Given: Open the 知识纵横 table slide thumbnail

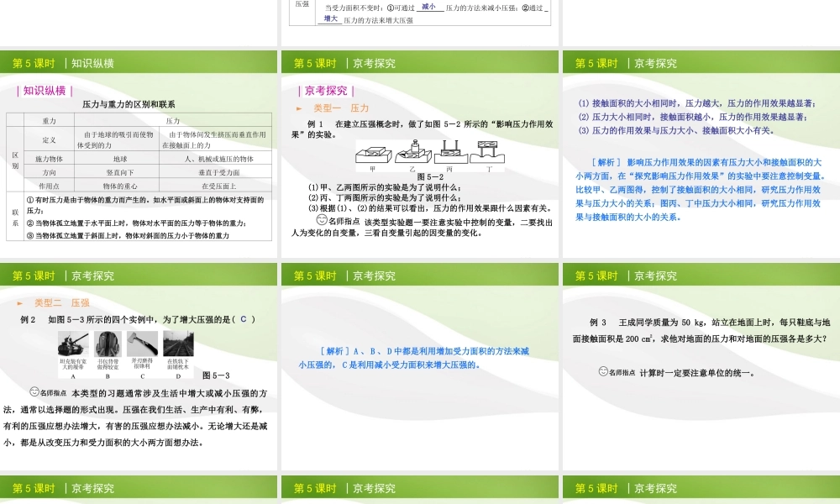Looking at the screenshot, I should pyautogui.click(x=139, y=155).
